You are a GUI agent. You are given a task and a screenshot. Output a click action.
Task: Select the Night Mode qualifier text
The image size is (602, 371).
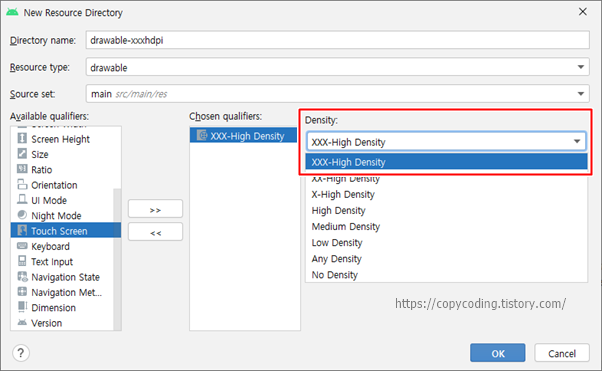click(x=56, y=216)
